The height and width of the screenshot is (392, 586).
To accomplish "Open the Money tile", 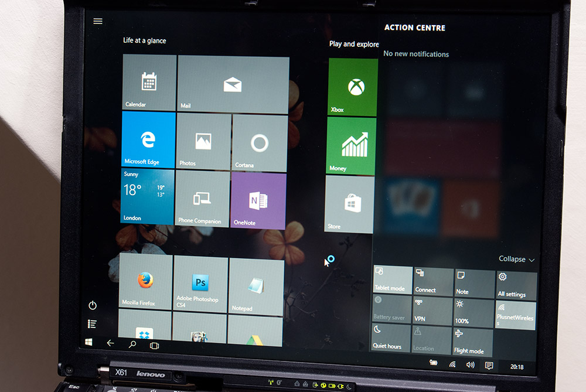I will [351, 146].
